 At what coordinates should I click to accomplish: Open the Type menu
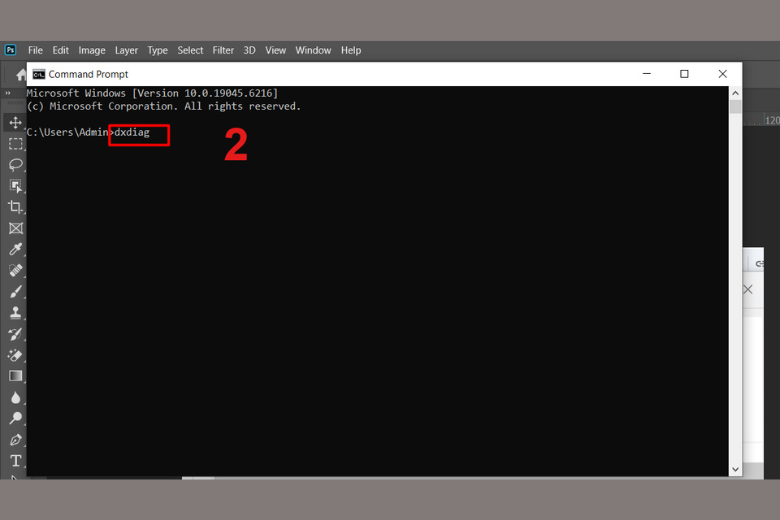point(158,50)
